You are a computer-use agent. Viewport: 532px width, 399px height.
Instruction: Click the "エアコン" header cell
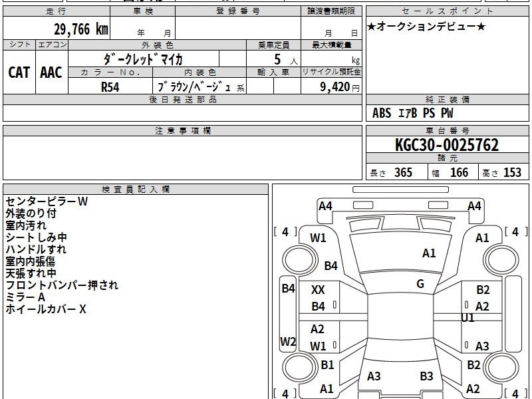coord(52,45)
